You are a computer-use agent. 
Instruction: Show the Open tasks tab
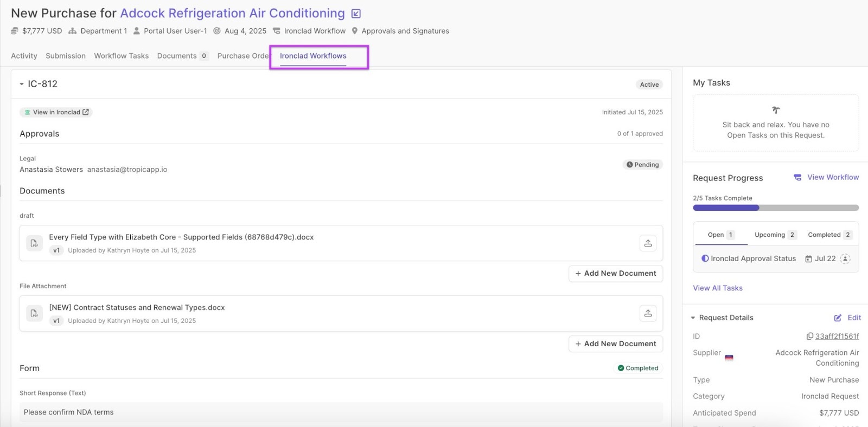(721, 235)
